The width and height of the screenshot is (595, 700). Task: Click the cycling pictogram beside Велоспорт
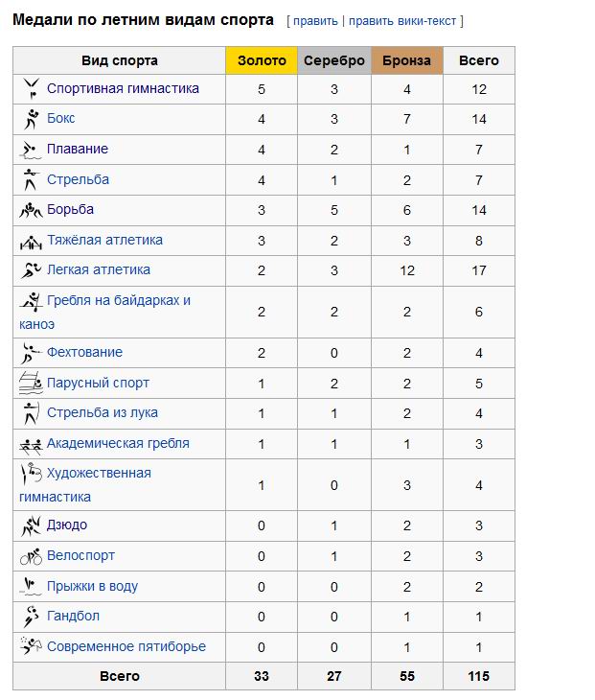tap(31, 556)
